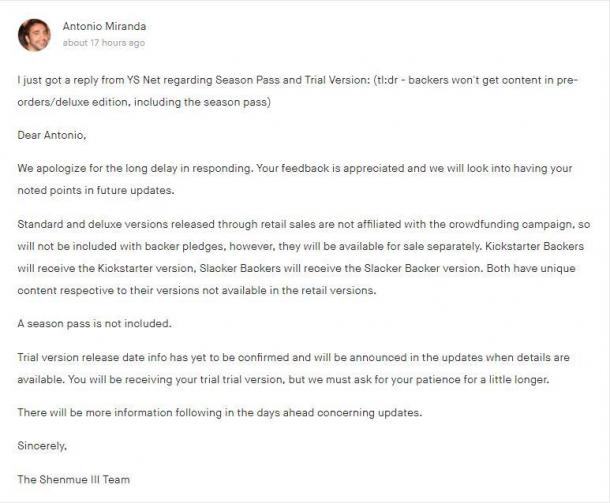Click the 'Kickstarter Backers' phrase
Image resolution: width=610 pixels, height=503 pixels.
click(x=535, y=246)
